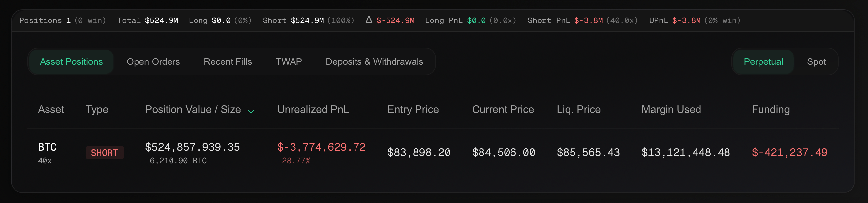Toggle the view to Spot
This screenshot has width=868, height=203.
(x=816, y=62)
